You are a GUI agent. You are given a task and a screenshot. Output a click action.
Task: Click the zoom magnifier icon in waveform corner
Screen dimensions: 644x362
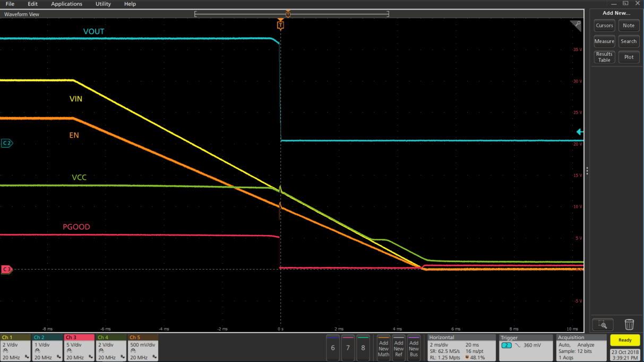coord(576,25)
